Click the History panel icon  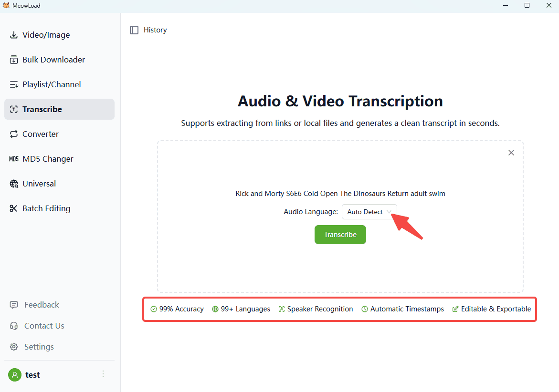[x=134, y=30]
